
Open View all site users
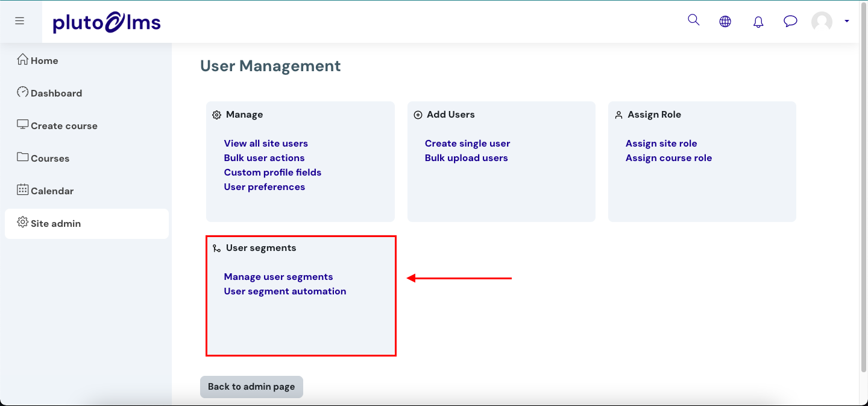[x=266, y=144]
